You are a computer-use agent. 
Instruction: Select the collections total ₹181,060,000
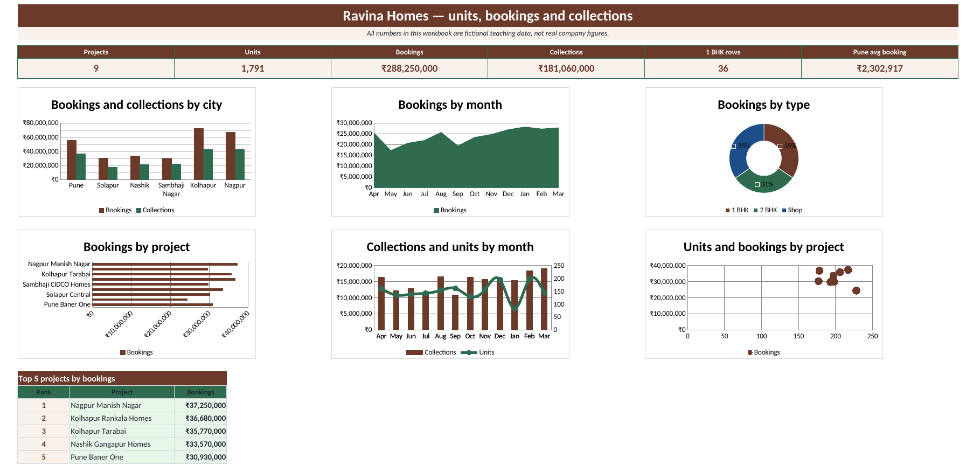click(x=566, y=68)
